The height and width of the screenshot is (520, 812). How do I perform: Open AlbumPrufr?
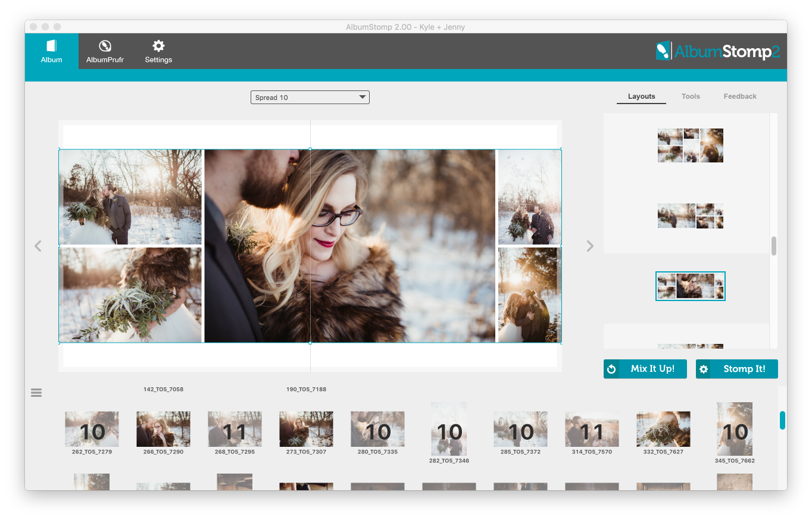(105, 51)
